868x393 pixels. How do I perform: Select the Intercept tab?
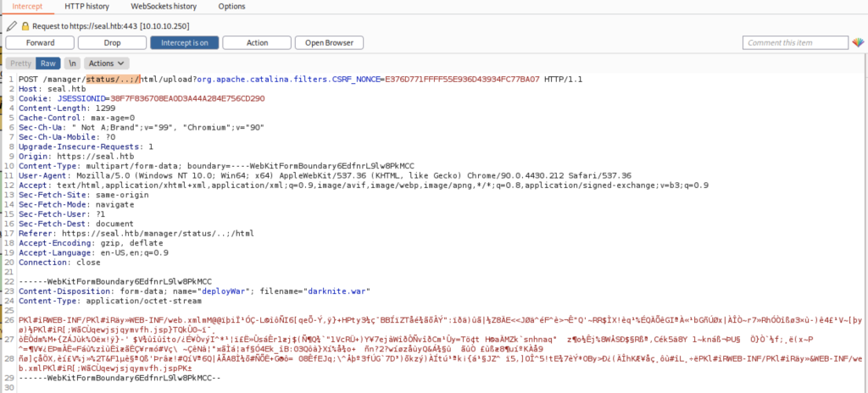(28, 7)
